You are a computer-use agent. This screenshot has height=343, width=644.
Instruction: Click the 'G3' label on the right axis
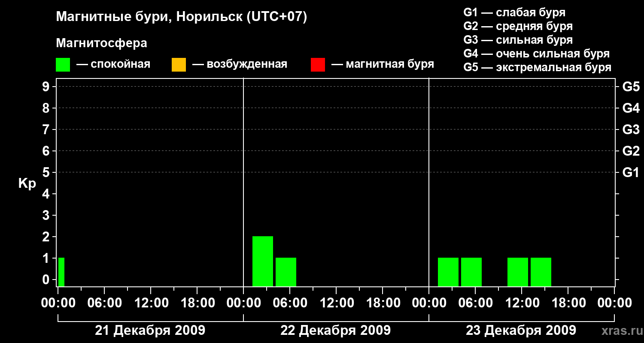coord(631,129)
